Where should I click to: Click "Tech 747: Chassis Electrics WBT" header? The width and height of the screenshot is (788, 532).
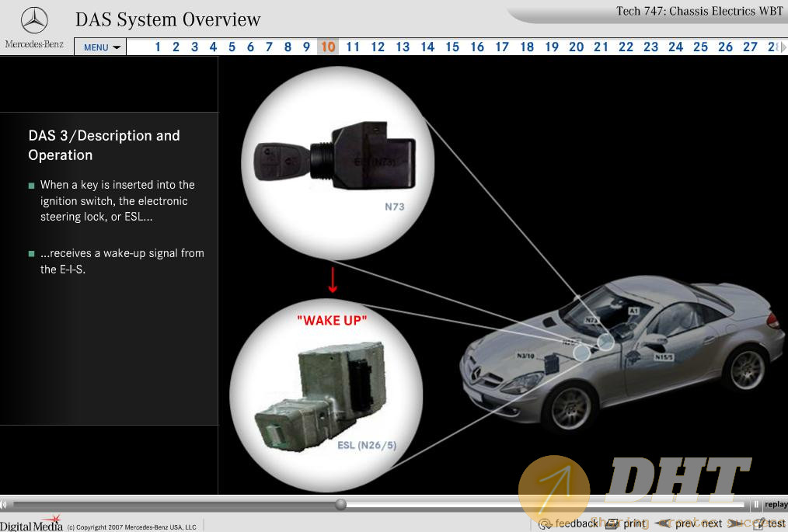[699, 11]
